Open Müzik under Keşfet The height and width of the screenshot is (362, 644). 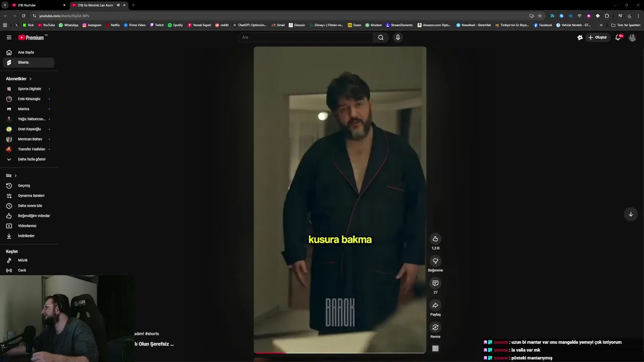point(29,260)
